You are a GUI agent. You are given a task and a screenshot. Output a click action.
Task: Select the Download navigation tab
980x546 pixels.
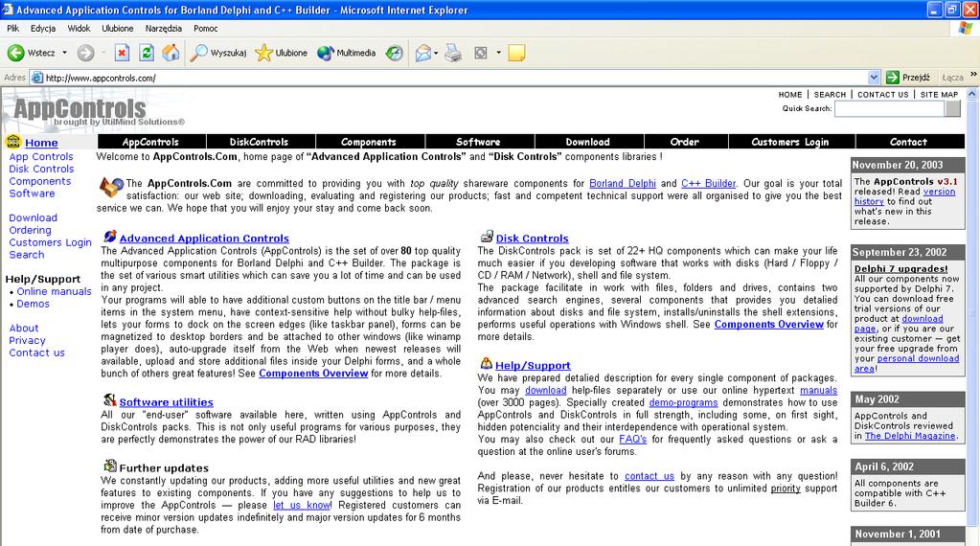point(588,142)
